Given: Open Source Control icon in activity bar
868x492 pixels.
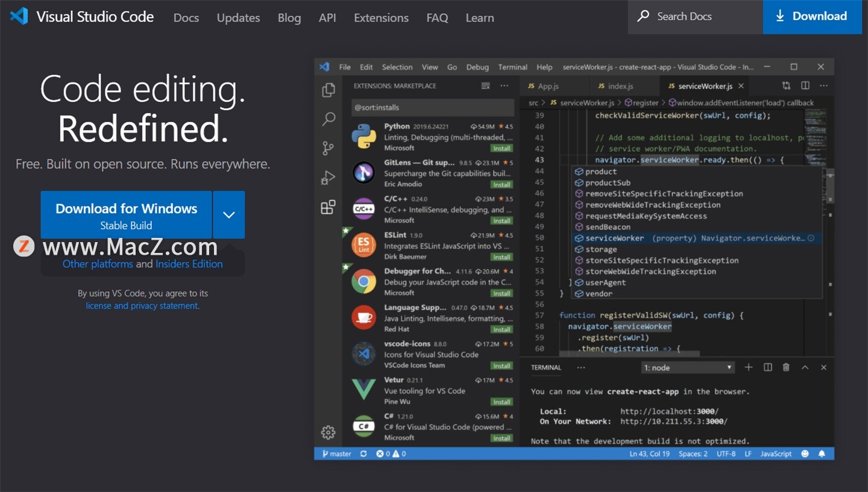Looking at the screenshot, I should (329, 148).
